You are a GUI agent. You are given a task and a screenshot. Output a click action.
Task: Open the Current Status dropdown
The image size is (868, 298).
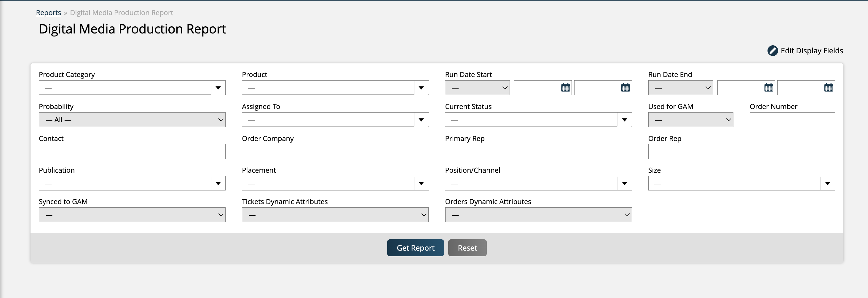pyautogui.click(x=624, y=120)
